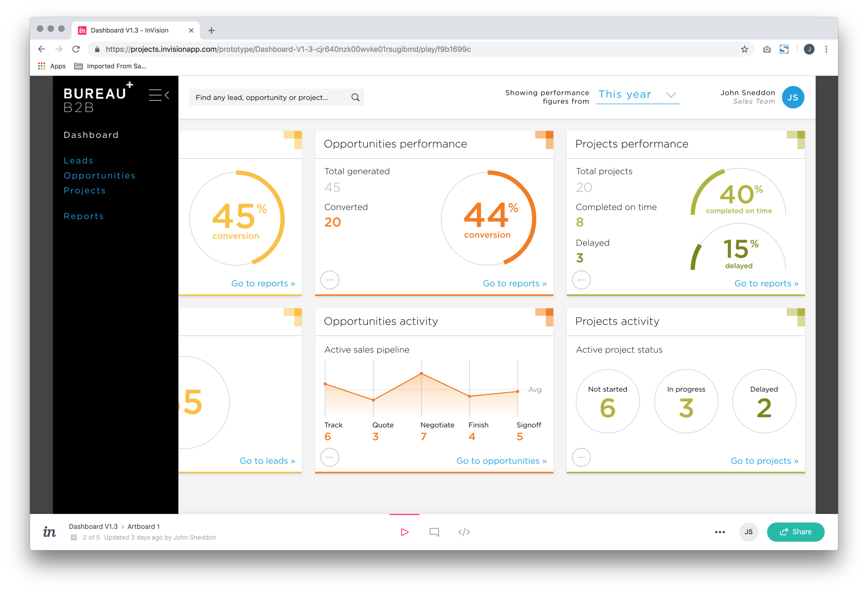
Task: Click the InVision logo in bottom bar
Action: coord(49,532)
